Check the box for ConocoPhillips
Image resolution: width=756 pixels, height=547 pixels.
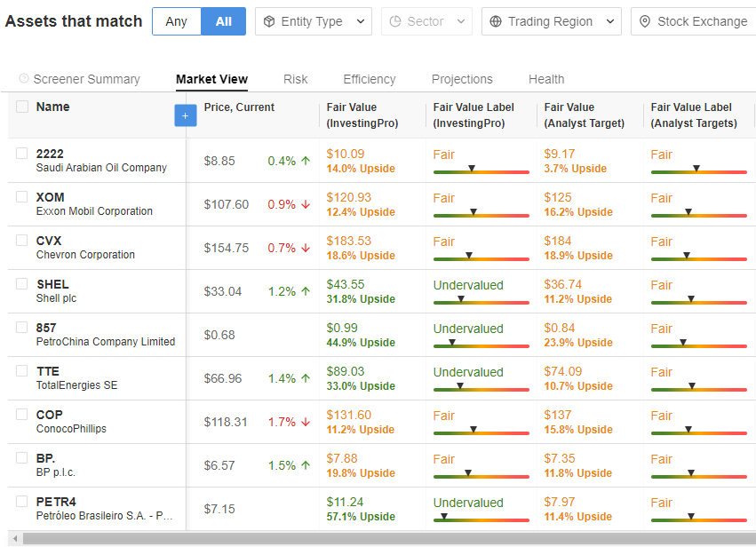click(21, 414)
